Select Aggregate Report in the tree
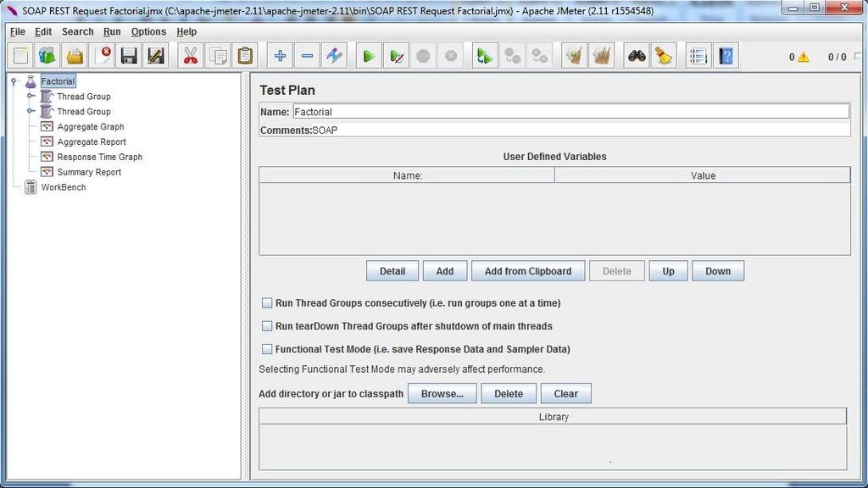This screenshot has height=488, width=868. 92,141
